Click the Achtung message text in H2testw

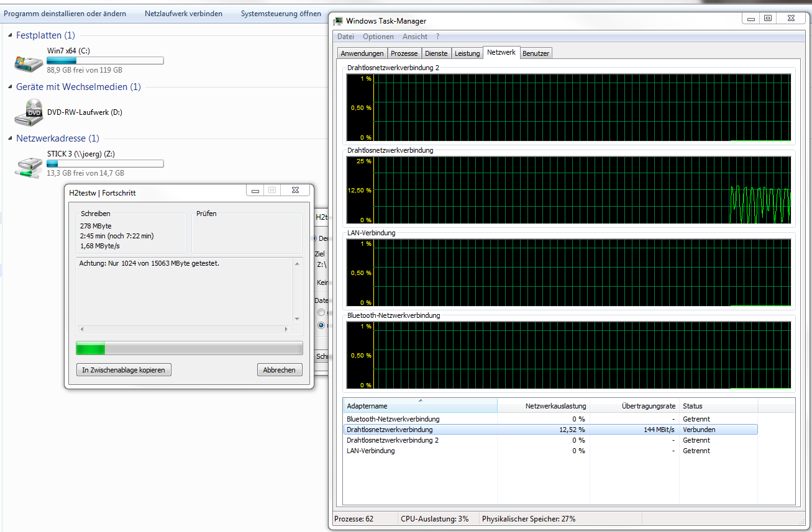(x=149, y=263)
